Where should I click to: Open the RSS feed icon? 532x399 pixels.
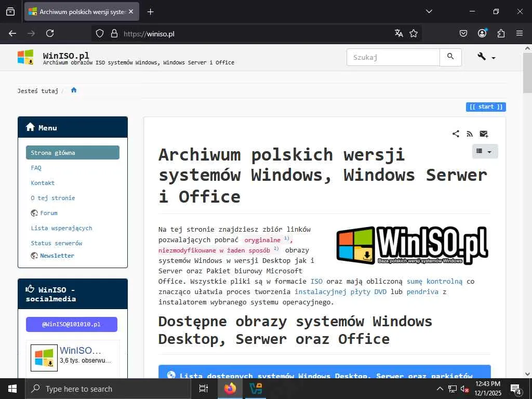[470, 134]
